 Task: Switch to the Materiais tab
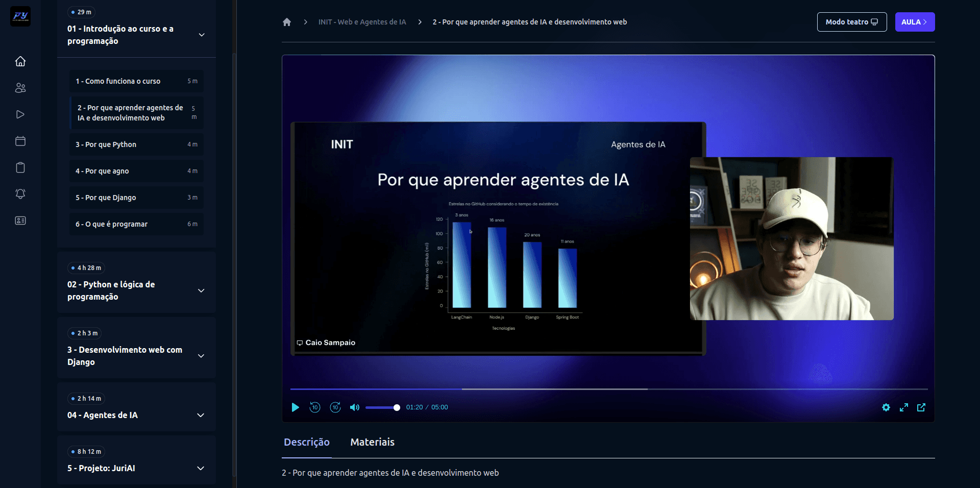tap(372, 442)
